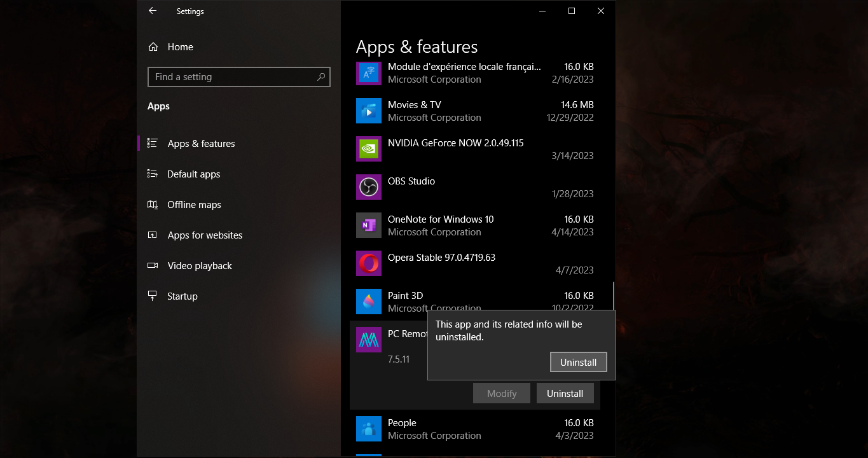Focus the Find a setting search box

(x=239, y=77)
